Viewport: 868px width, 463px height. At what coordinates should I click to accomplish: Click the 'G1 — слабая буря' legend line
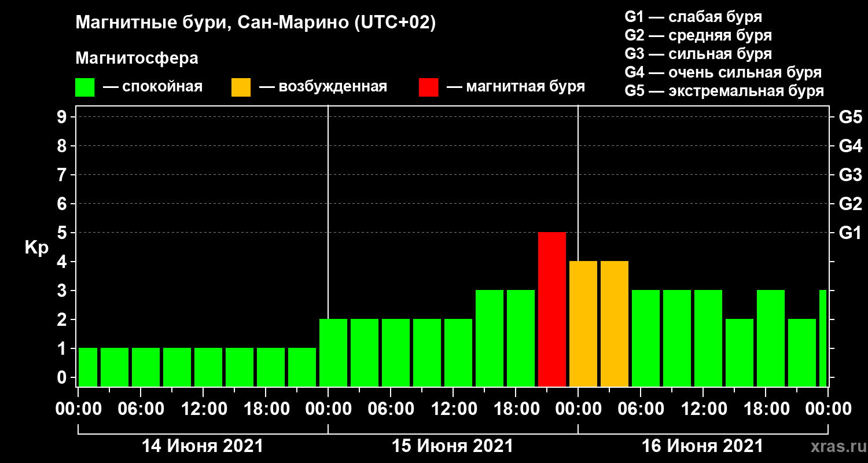693,16
